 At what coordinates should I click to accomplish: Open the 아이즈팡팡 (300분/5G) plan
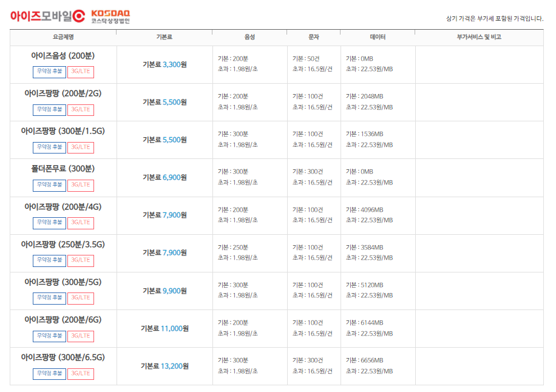(63, 282)
